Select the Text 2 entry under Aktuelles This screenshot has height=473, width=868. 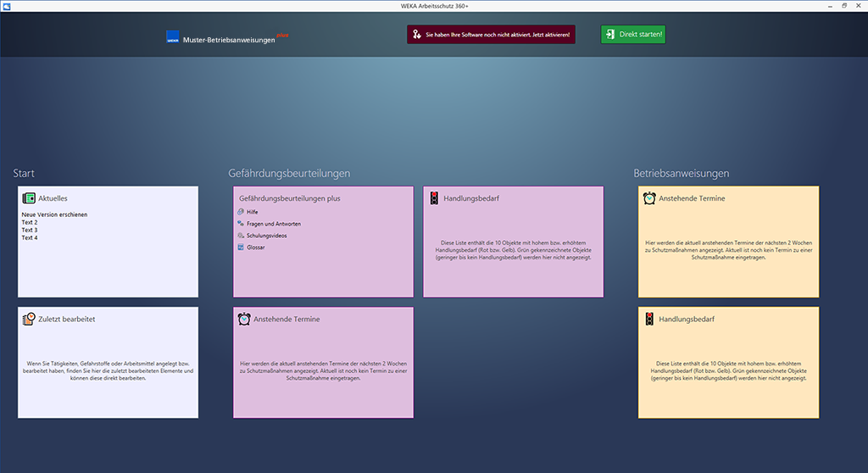click(30, 222)
